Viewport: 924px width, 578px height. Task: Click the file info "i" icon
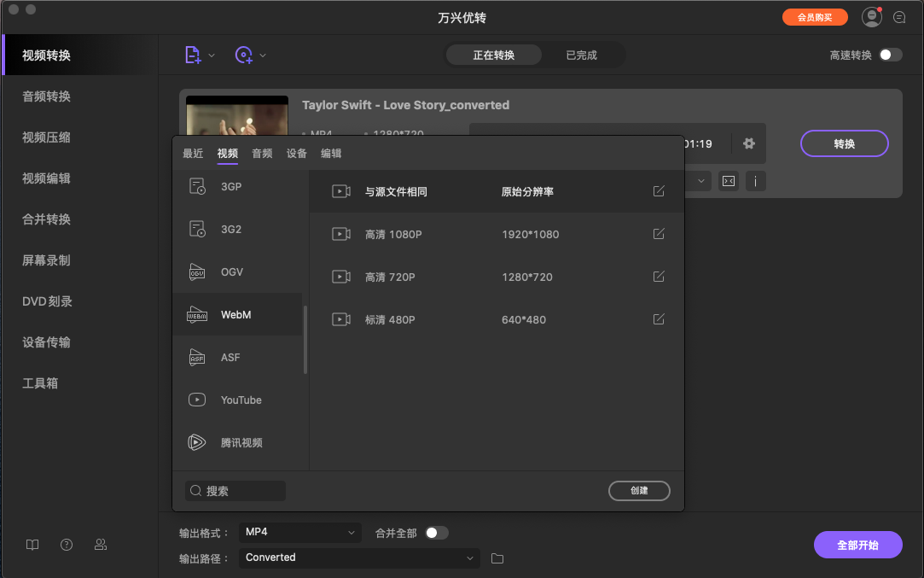pyautogui.click(x=755, y=181)
